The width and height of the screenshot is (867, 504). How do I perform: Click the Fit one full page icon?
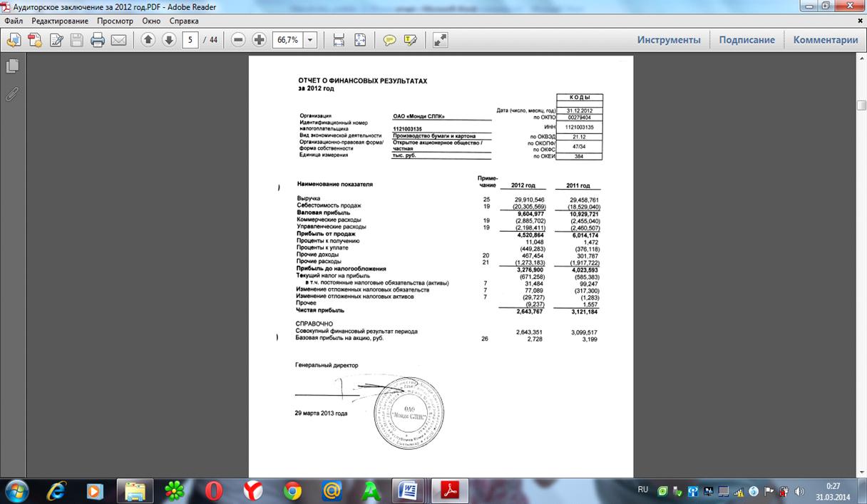pos(360,40)
